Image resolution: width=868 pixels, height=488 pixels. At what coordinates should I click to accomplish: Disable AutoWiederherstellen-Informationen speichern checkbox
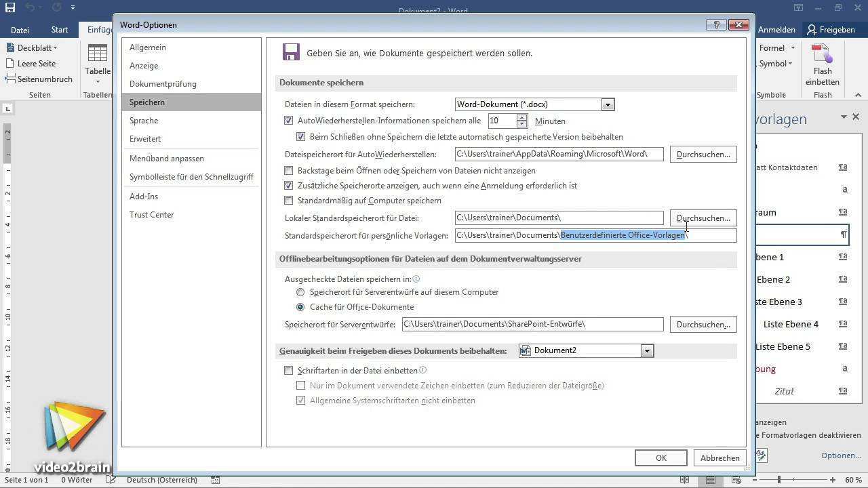coord(289,121)
